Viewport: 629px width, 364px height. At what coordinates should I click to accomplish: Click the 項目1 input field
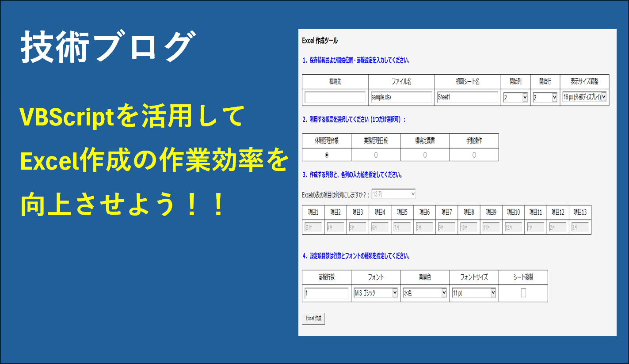pyautogui.click(x=313, y=227)
